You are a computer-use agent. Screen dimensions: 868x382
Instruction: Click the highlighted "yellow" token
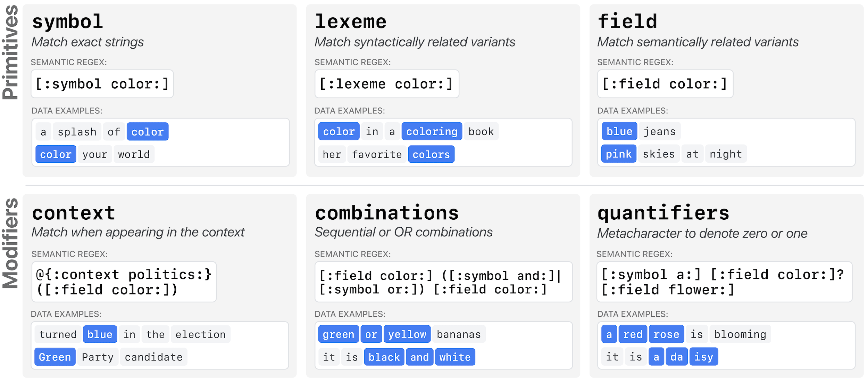(x=407, y=334)
